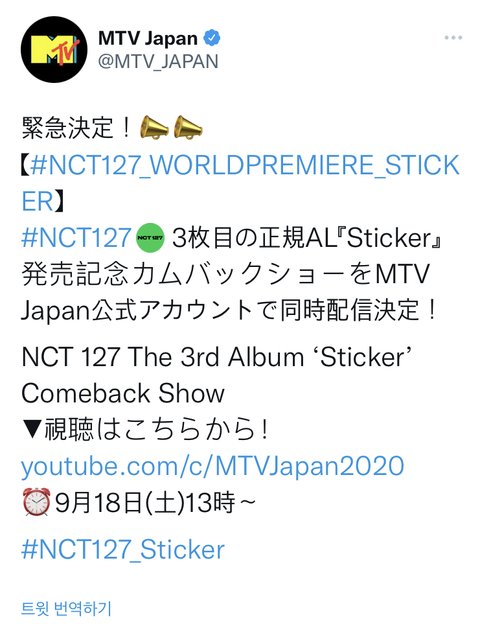This screenshot has width=480, height=626.
Task: Click the 'Comeback Show' text line
Action: [123, 393]
